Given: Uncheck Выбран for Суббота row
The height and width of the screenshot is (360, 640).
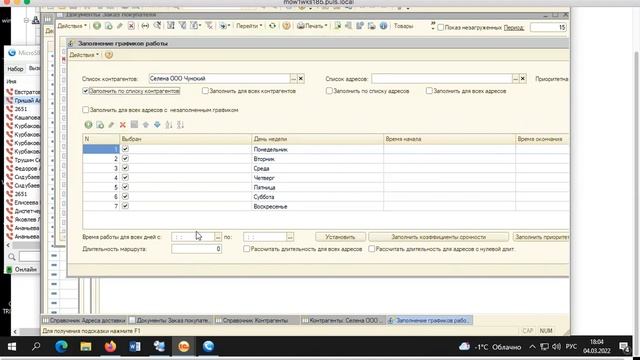Looking at the screenshot, I should [125, 196].
